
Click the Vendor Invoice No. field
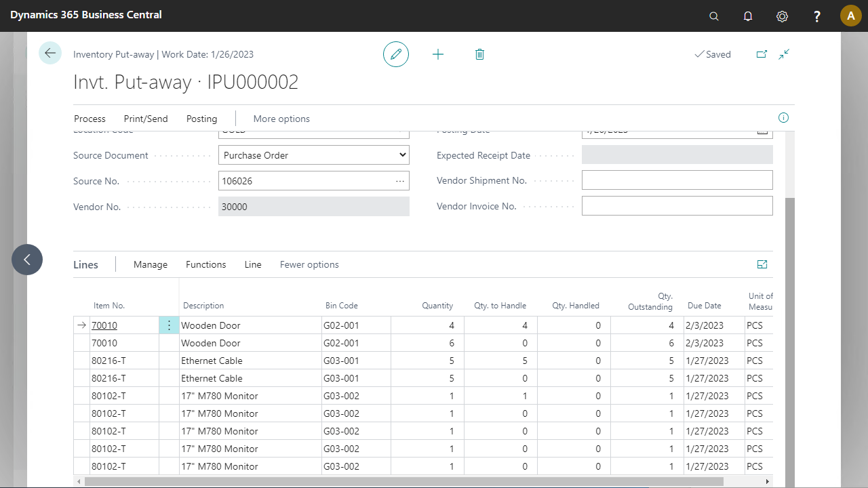pos(677,206)
